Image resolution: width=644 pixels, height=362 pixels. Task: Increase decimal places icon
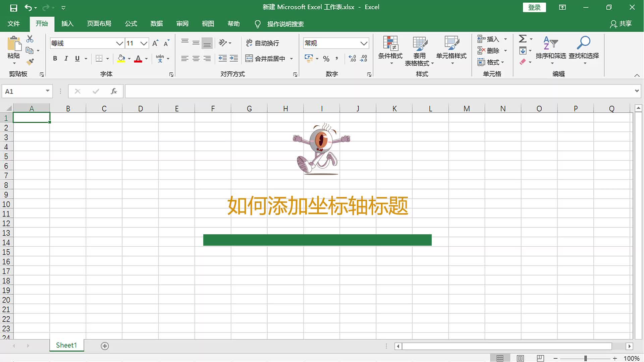point(352,59)
